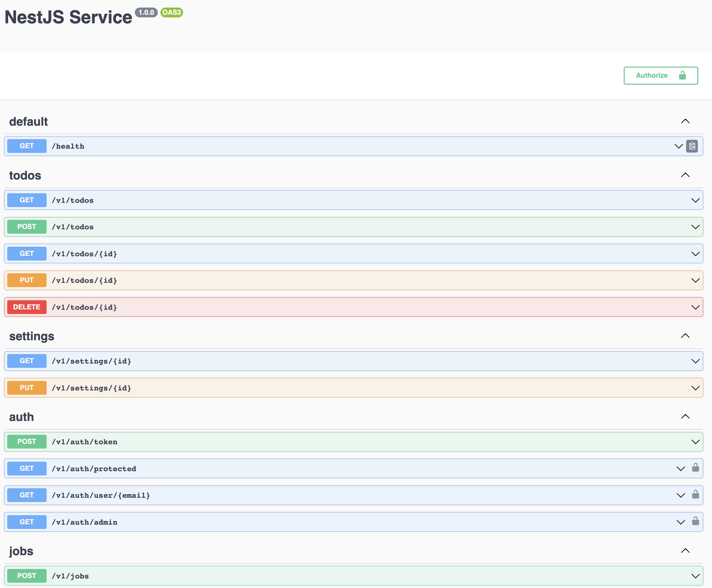The width and height of the screenshot is (712, 588).
Task: Collapse the default section
Action: click(x=685, y=121)
